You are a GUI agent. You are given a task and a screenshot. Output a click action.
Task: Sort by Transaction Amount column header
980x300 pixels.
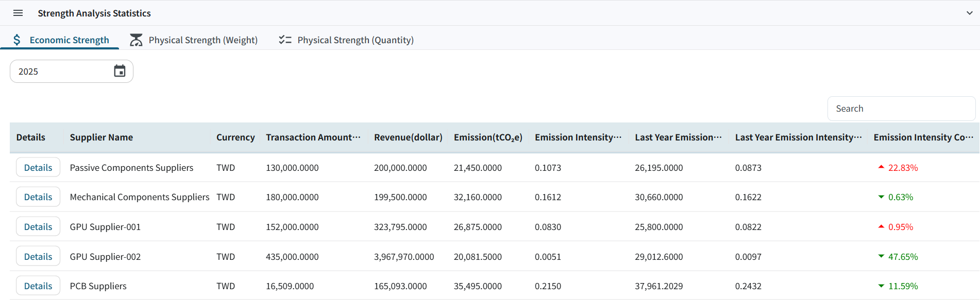(x=313, y=137)
